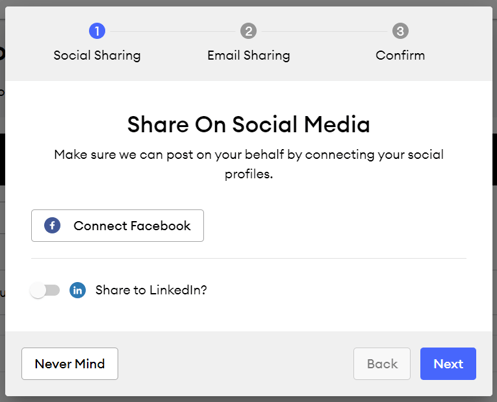Click the "Share On Social Media" heading
The height and width of the screenshot is (402, 497).
[x=249, y=124]
